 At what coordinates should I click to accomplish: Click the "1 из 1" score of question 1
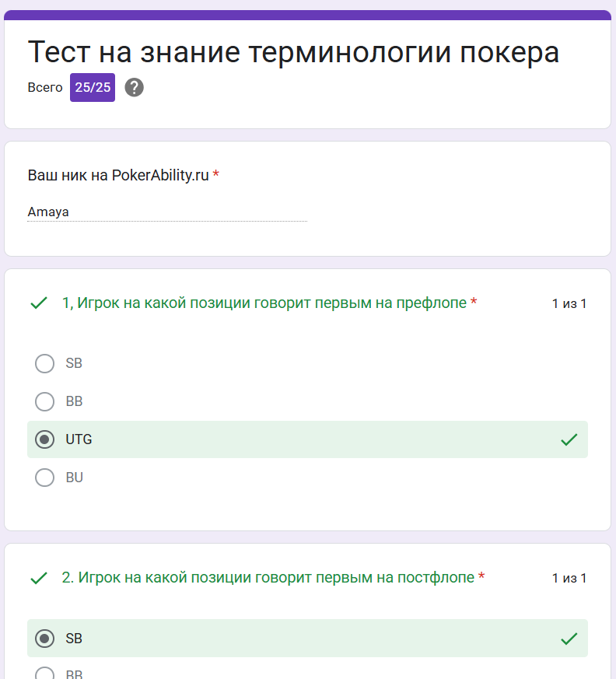(569, 303)
